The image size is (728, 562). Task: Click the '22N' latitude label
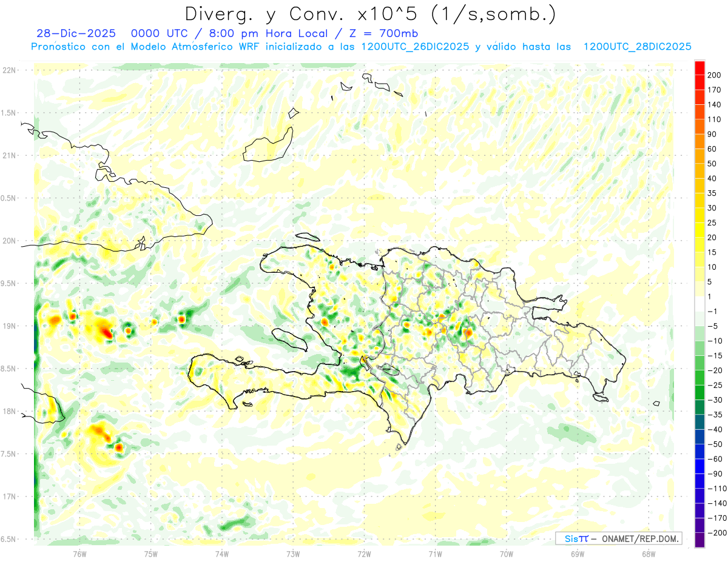[x=9, y=70]
